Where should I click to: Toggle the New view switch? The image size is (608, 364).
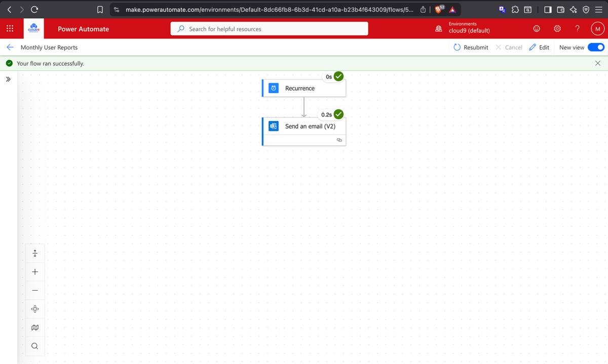pyautogui.click(x=596, y=47)
